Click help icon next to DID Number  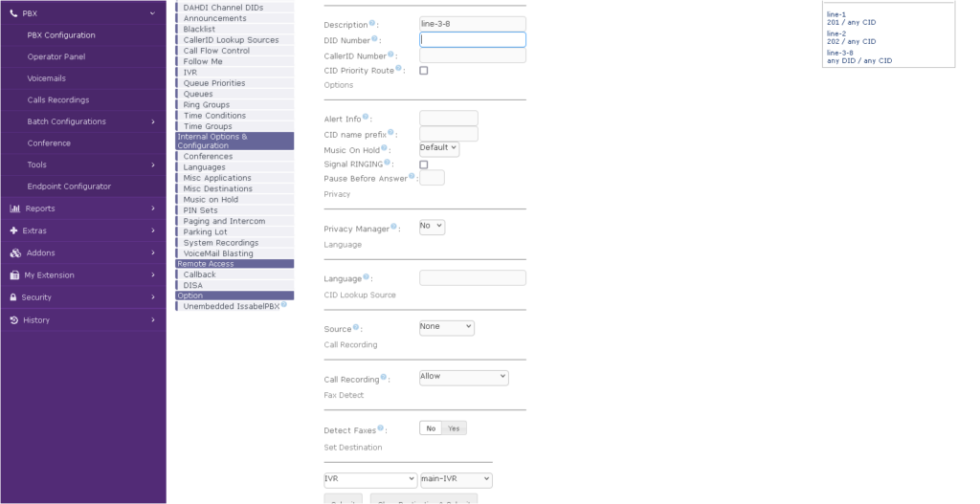(x=374, y=39)
